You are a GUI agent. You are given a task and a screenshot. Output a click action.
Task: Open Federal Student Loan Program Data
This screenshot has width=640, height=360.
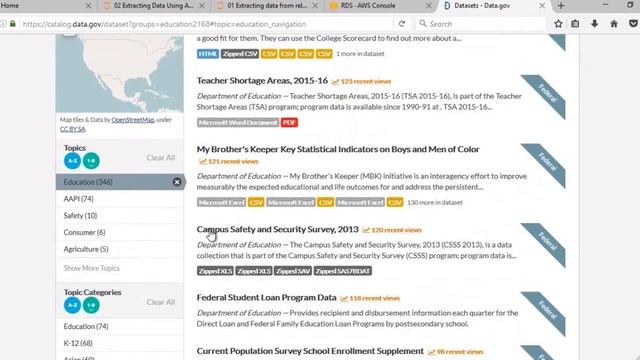267,297
